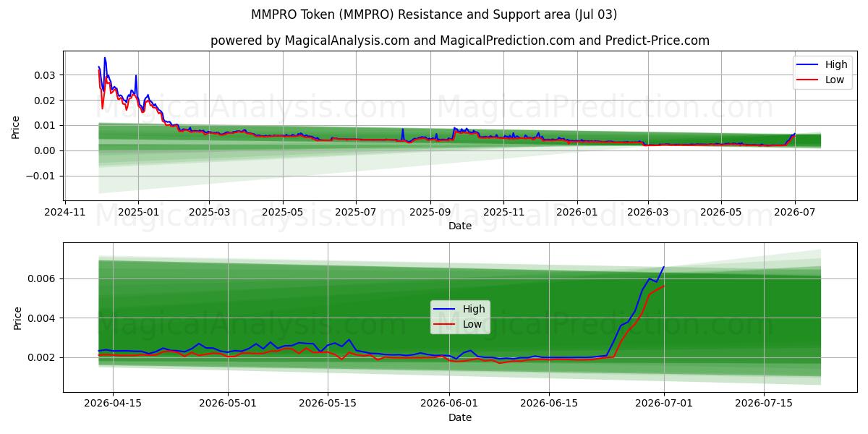
Task: Click the '2026-07-01' x-axis label in bottom chart
Action: (663, 404)
